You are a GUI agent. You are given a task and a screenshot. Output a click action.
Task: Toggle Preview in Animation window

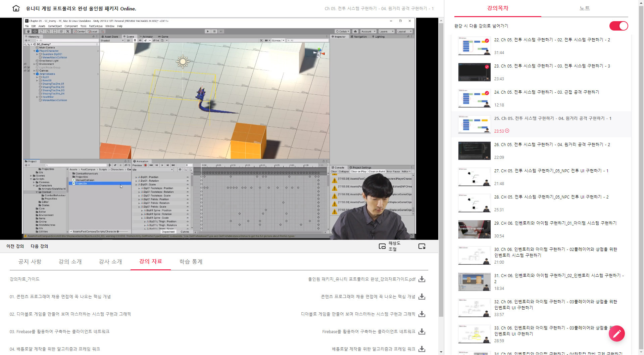pyautogui.click(x=137, y=165)
